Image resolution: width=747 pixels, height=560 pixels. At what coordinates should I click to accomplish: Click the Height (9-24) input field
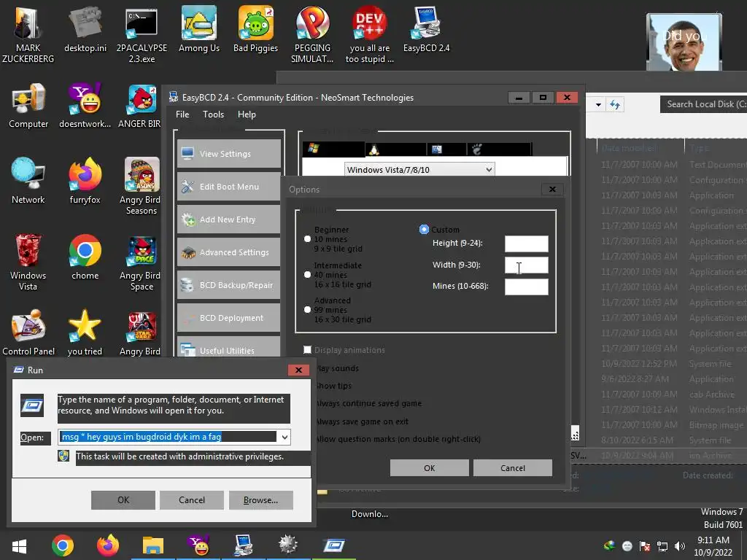527,244
